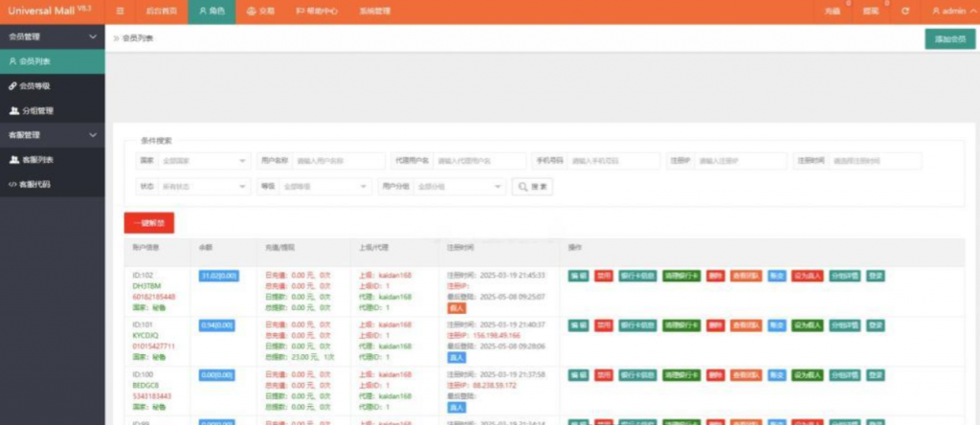Select the 角色 top navigation tab
The width and height of the screenshot is (980, 425).
(x=212, y=11)
